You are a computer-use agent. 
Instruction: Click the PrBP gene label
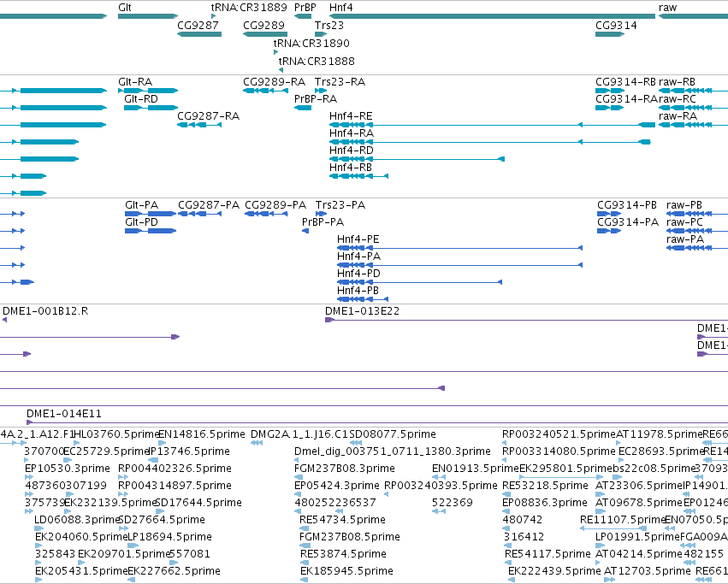pyautogui.click(x=305, y=8)
